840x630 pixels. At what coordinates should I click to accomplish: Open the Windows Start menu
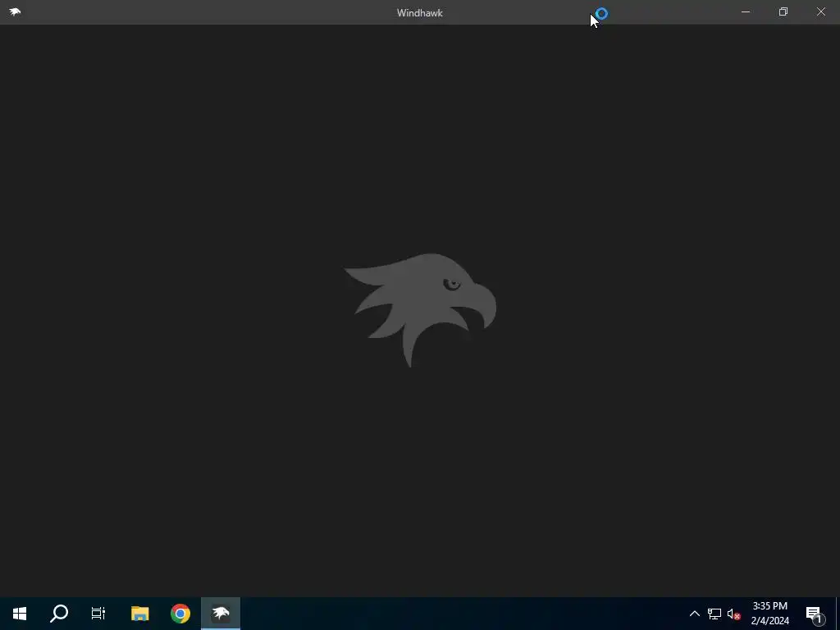pyautogui.click(x=20, y=614)
